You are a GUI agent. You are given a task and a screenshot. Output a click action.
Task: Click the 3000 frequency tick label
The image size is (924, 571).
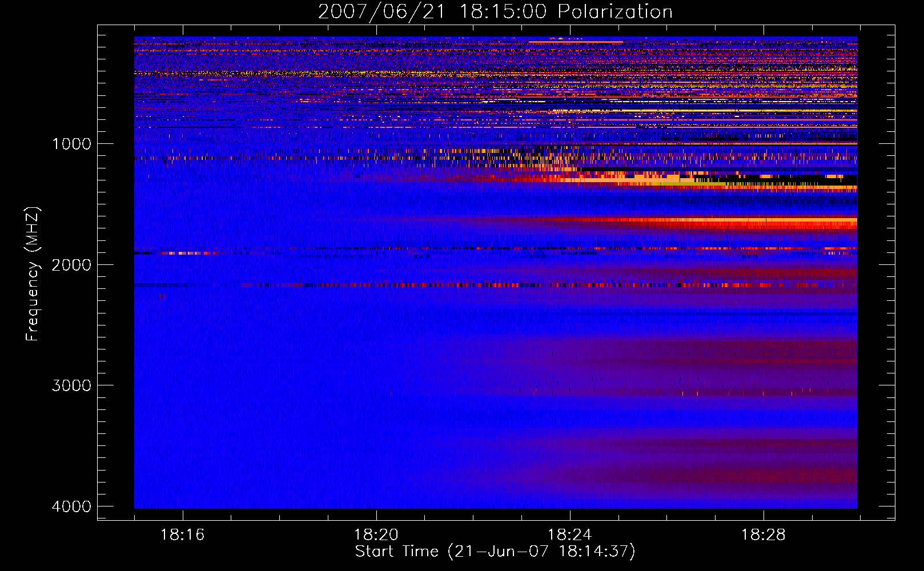coord(71,385)
